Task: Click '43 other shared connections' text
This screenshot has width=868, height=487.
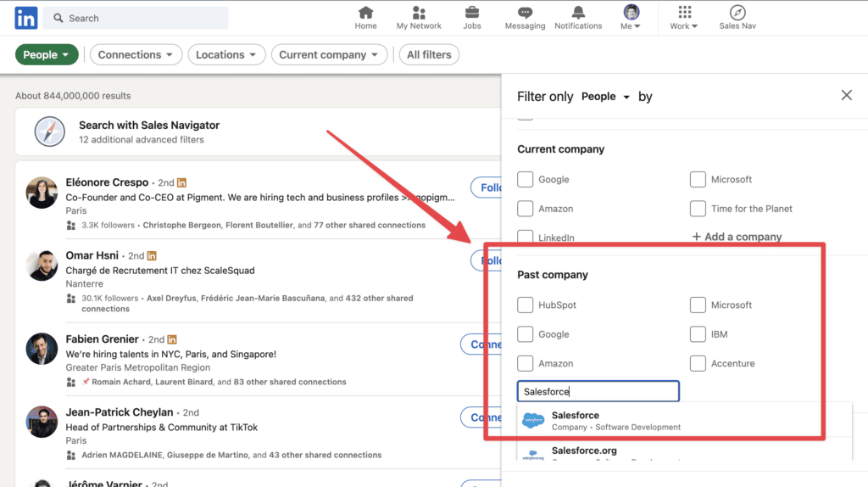Action: pos(325,455)
